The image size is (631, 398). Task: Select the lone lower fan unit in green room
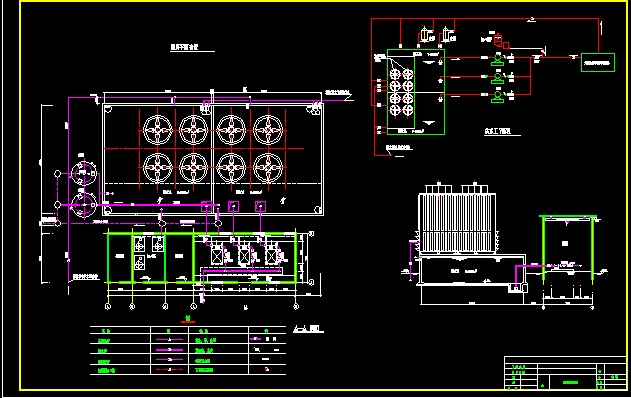pyautogui.click(x=140, y=263)
